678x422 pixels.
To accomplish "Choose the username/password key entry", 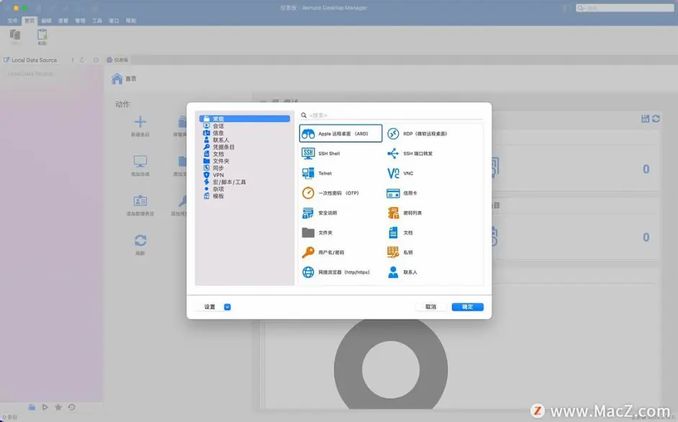I will [x=323, y=252].
